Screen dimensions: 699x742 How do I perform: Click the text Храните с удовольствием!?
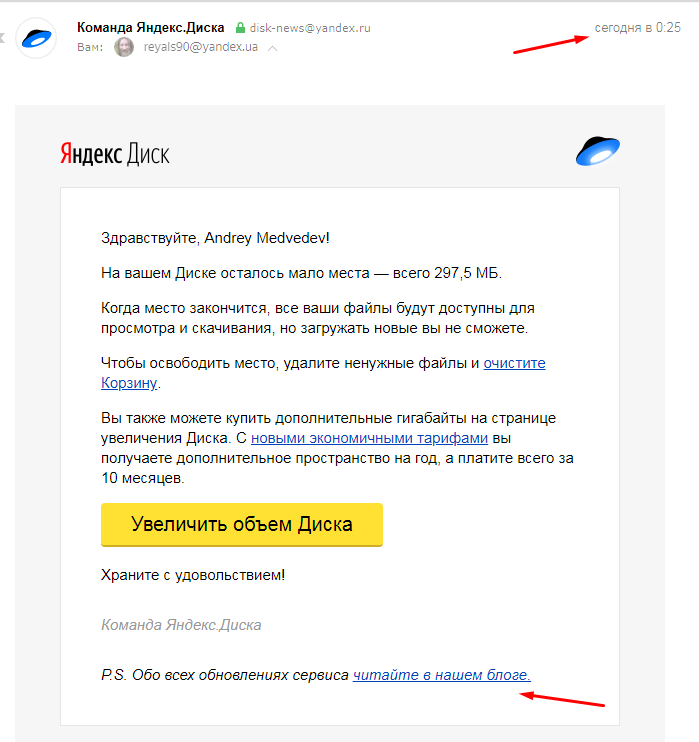pyautogui.click(x=193, y=575)
